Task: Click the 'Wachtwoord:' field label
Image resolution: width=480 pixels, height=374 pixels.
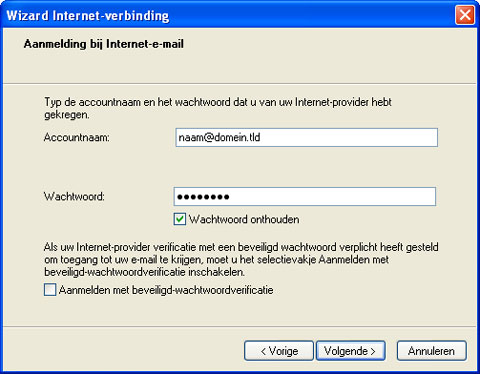Action: (x=74, y=196)
